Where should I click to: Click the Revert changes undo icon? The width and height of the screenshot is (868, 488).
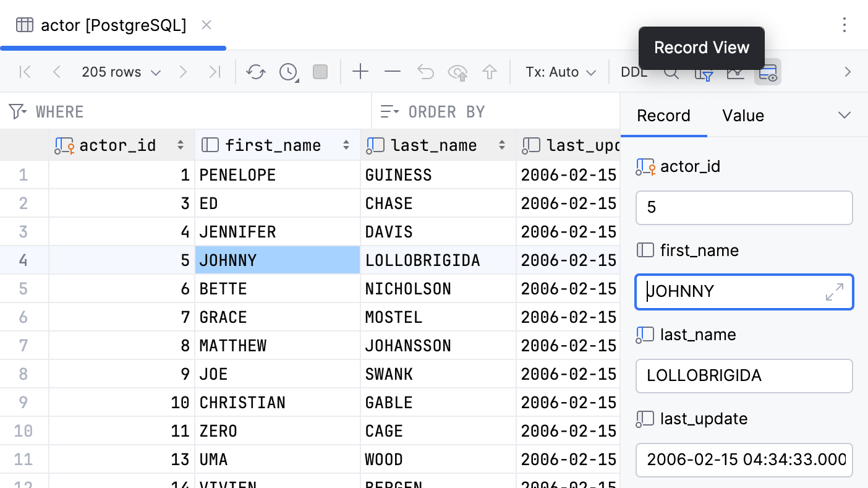425,72
